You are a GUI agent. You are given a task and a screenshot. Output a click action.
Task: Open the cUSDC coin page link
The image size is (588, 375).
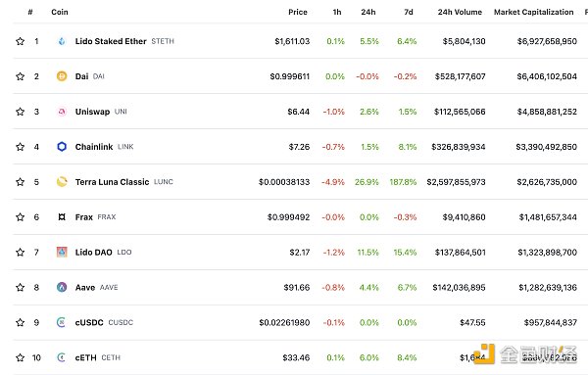click(x=89, y=322)
